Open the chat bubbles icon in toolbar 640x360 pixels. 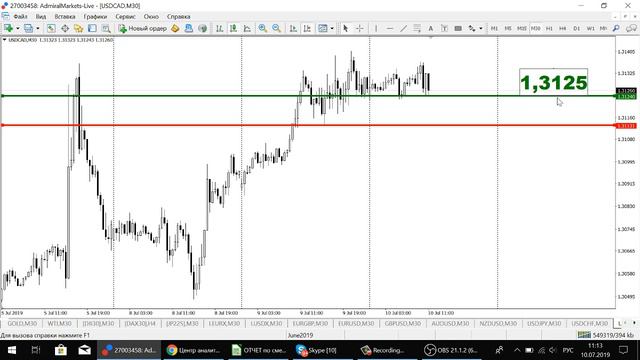point(631,28)
